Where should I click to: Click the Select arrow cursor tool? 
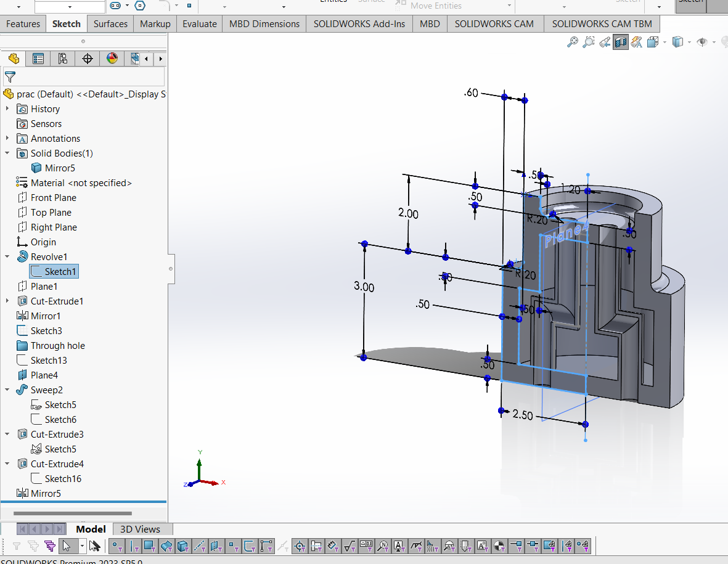[x=67, y=546]
